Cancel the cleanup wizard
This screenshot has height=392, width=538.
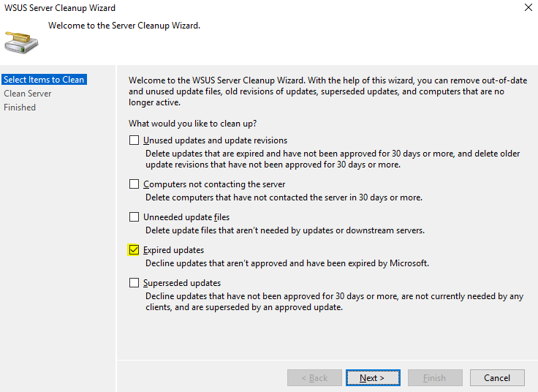(x=497, y=377)
